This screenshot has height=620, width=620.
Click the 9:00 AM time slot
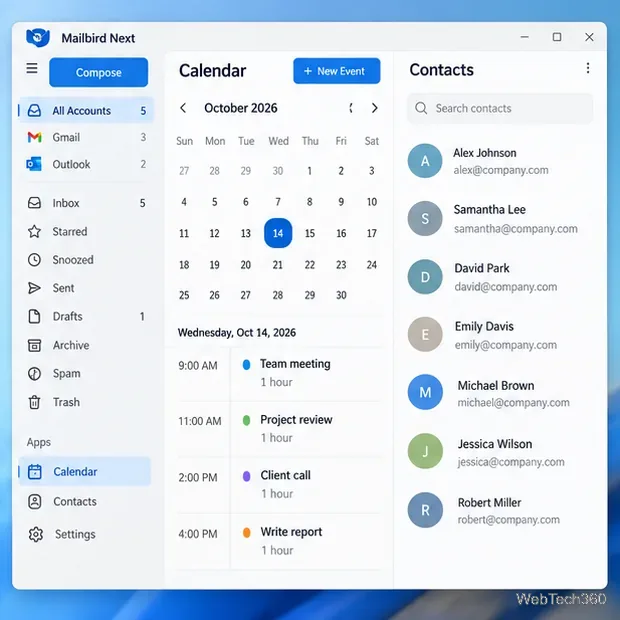coord(198,365)
